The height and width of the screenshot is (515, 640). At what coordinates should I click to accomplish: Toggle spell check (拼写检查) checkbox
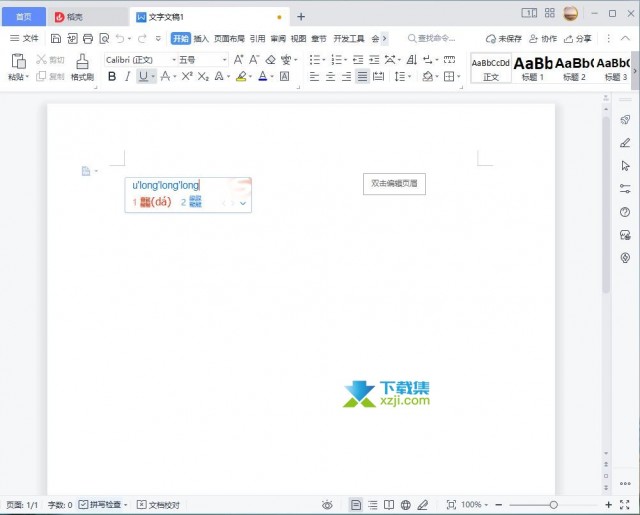tap(83, 505)
